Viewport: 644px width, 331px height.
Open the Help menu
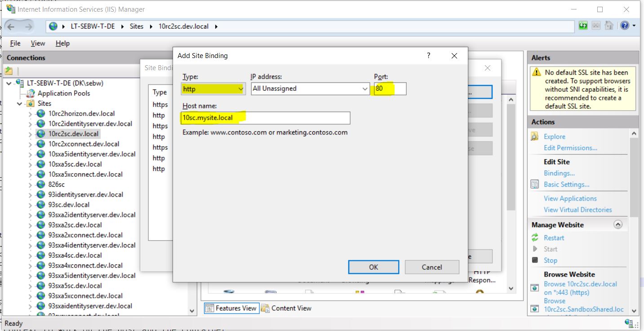click(x=62, y=43)
